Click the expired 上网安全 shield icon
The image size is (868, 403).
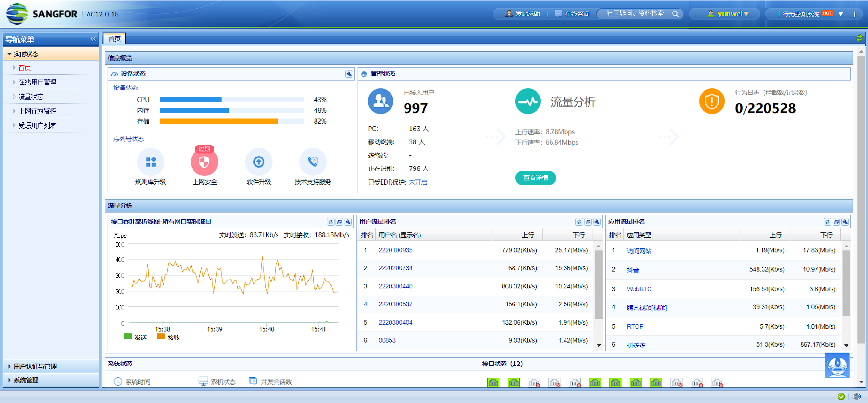click(x=204, y=162)
